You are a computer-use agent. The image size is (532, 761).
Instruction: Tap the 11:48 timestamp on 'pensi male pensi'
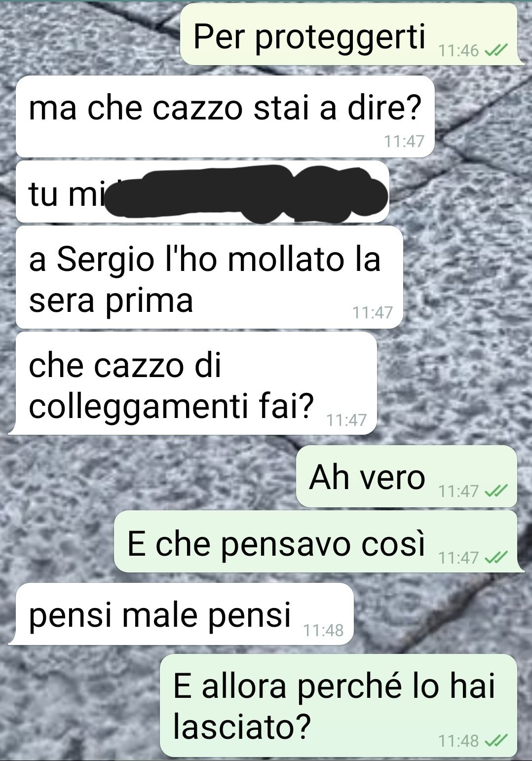(x=323, y=630)
